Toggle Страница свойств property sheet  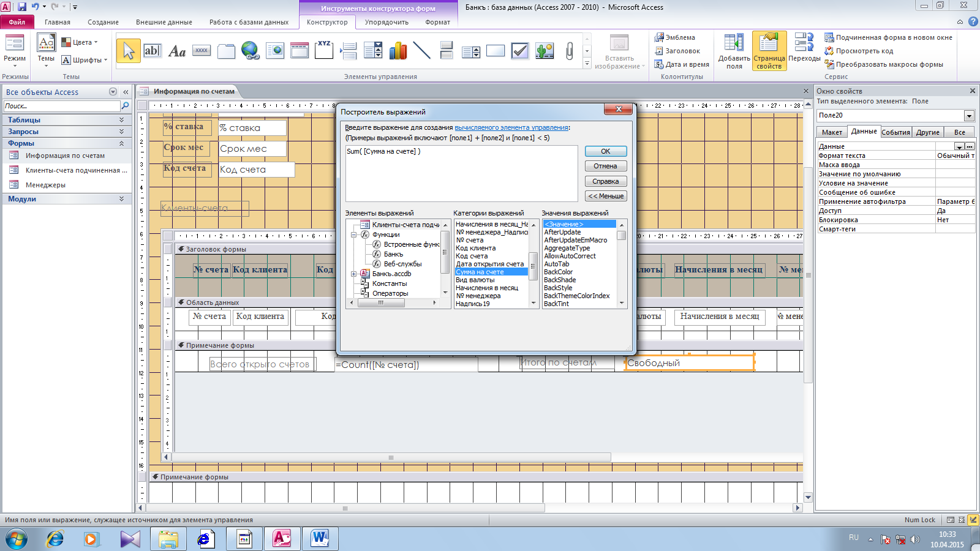769,51
